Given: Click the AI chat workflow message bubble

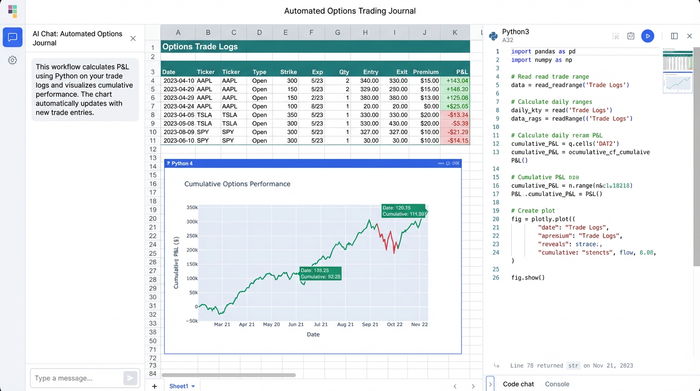Looking at the screenshot, I should [x=85, y=90].
